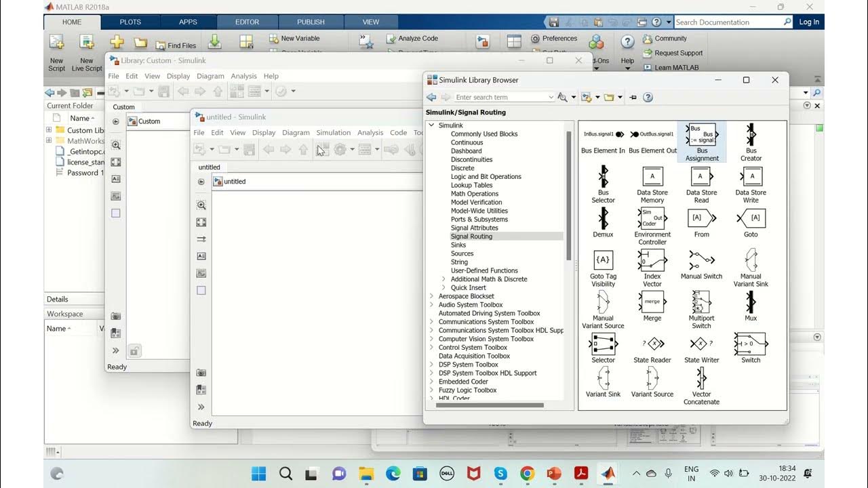Choose the Switch block
This screenshot has height=488, width=868.
point(751,348)
